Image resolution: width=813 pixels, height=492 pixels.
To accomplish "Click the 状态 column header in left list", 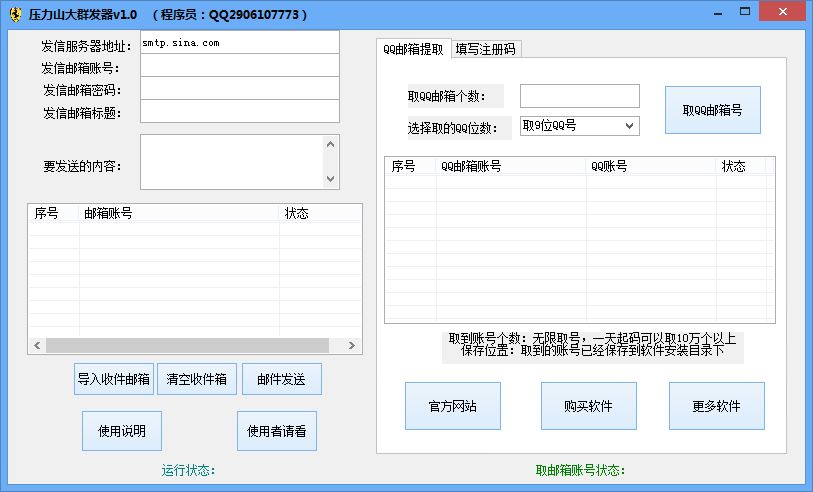I will 319,214.
